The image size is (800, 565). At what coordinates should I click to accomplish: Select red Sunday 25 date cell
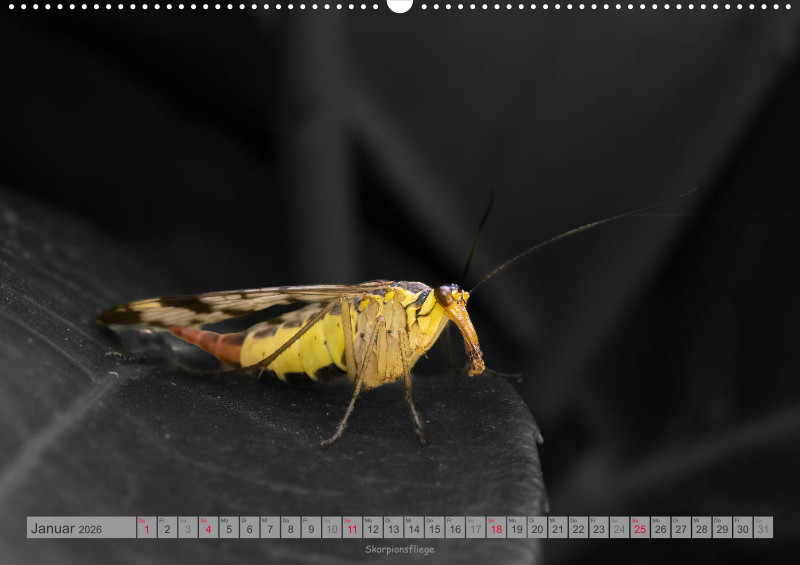click(640, 528)
